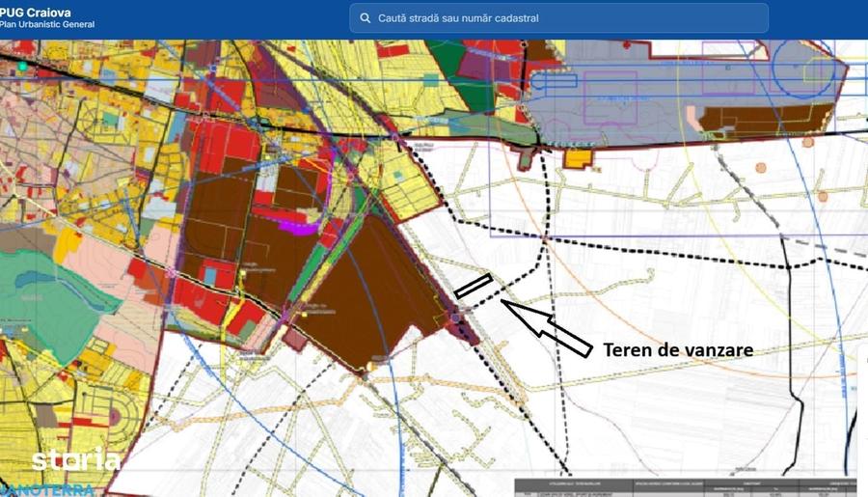868x497 pixels.
Task: Select the outlined plot rectangle for sale
Action: point(474,286)
